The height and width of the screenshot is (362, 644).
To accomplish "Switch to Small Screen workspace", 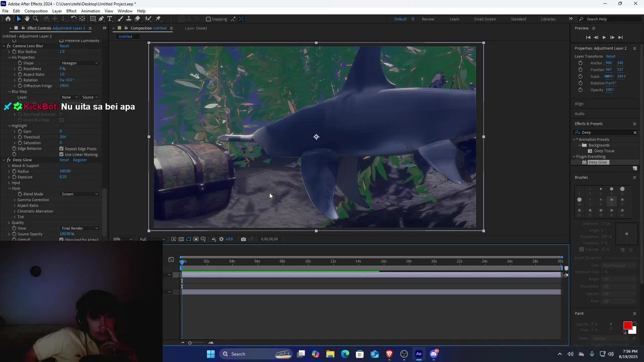I will click(x=485, y=19).
